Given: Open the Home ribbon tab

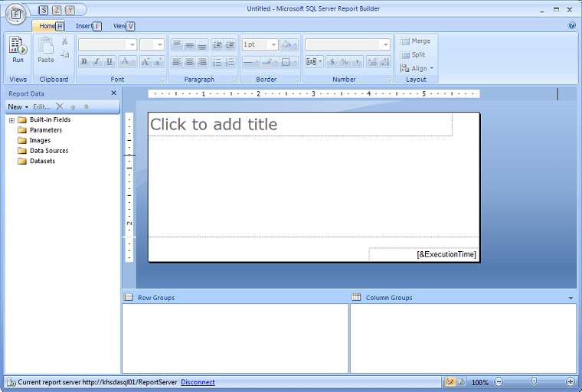Looking at the screenshot, I should pyautogui.click(x=47, y=26).
